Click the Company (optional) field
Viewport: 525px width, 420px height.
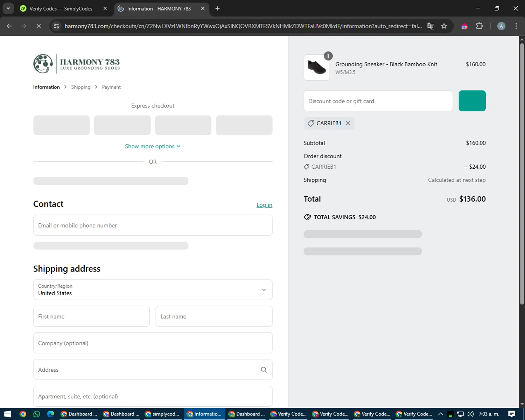pos(153,343)
